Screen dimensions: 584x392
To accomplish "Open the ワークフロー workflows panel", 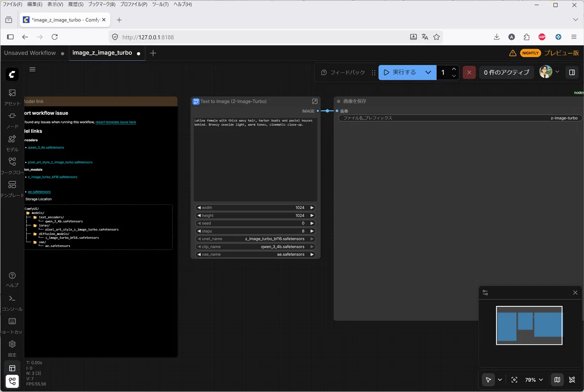I will 12,166.
